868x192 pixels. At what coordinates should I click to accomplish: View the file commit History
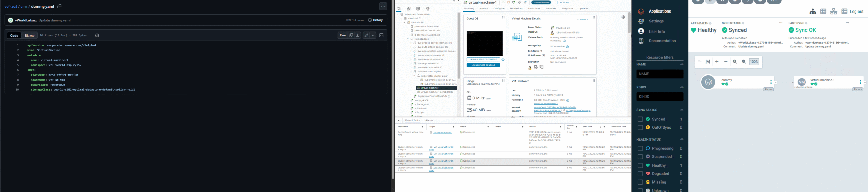375,20
